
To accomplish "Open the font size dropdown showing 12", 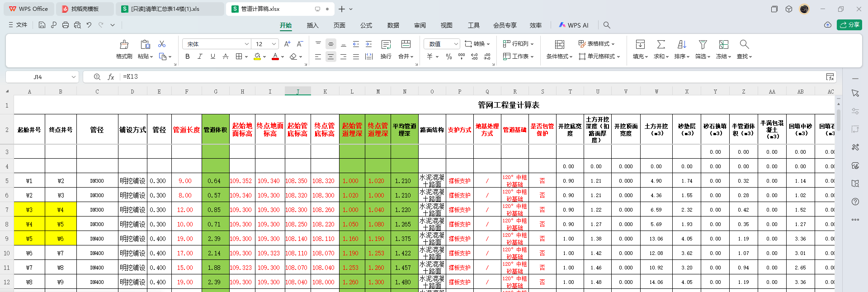I will pyautogui.click(x=274, y=44).
